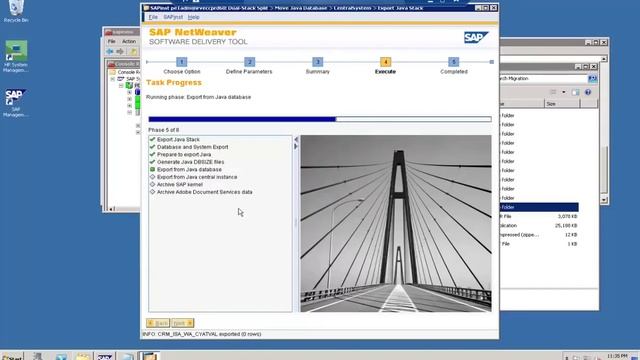Click the blue help icon in Explorer
Viewport: 640px width, 360px height.
(588, 92)
